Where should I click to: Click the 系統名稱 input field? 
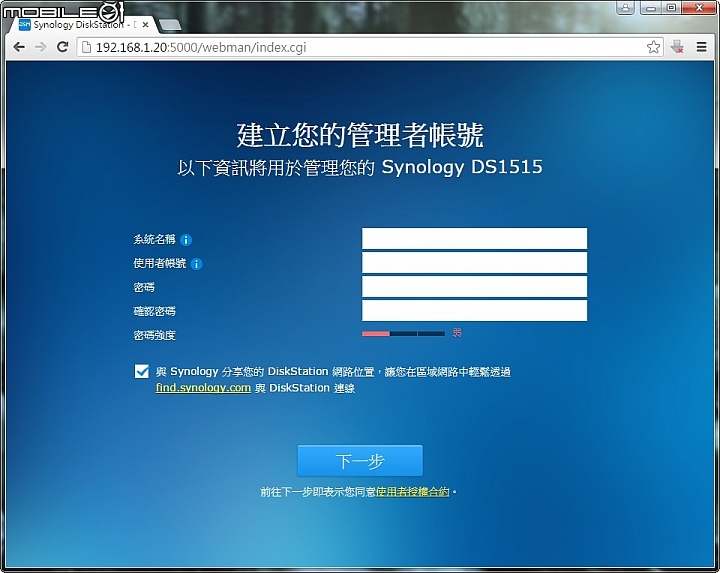click(474, 239)
